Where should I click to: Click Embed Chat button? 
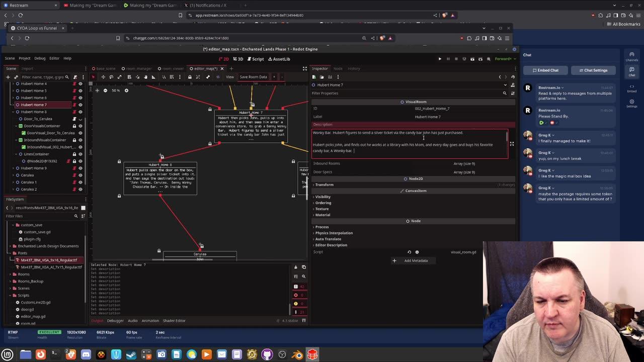(x=545, y=70)
